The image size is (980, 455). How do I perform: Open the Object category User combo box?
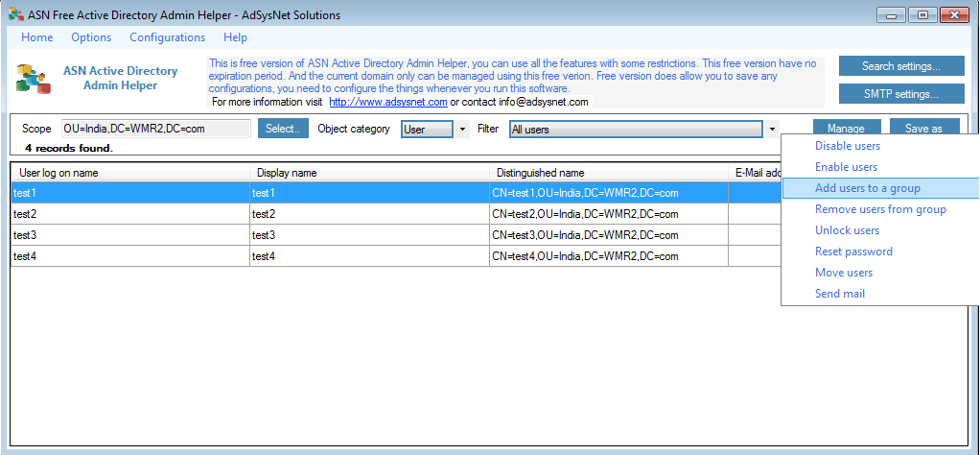(427, 130)
